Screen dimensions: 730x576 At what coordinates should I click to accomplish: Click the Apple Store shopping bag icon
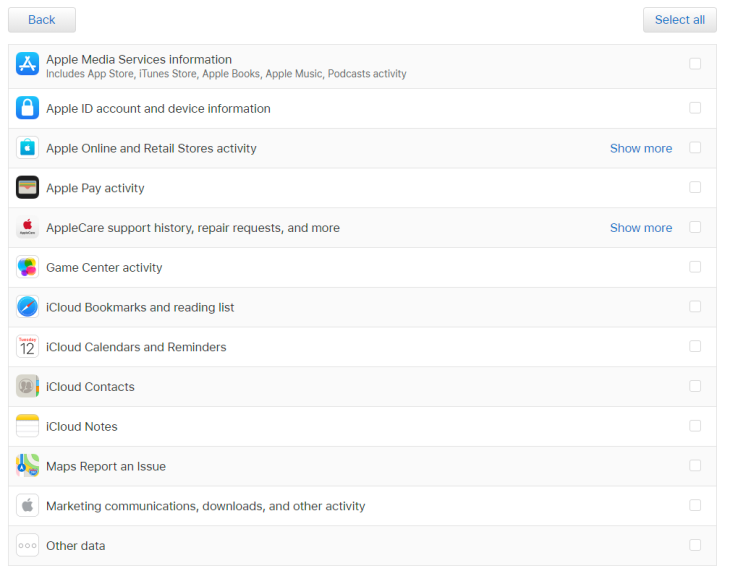pos(27,148)
